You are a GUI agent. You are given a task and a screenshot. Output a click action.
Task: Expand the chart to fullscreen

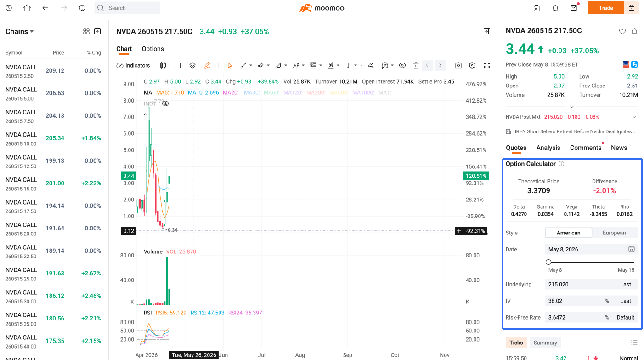point(487,65)
